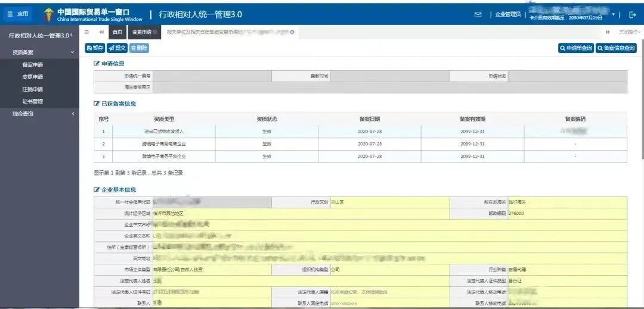Select 证书管理 in the sidebar
The height and width of the screenshot is (309, 644).
coord(32,101)
